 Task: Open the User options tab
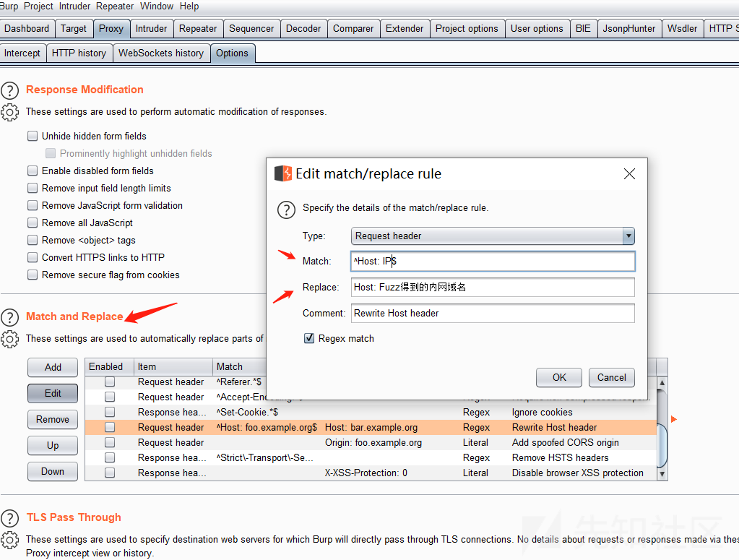[x=537, y=29]
